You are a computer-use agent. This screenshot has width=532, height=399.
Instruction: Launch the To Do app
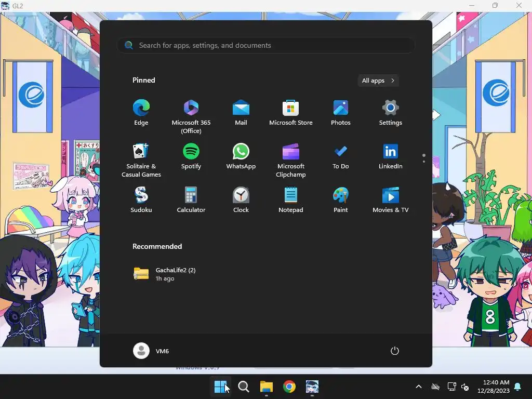[341, 156]
